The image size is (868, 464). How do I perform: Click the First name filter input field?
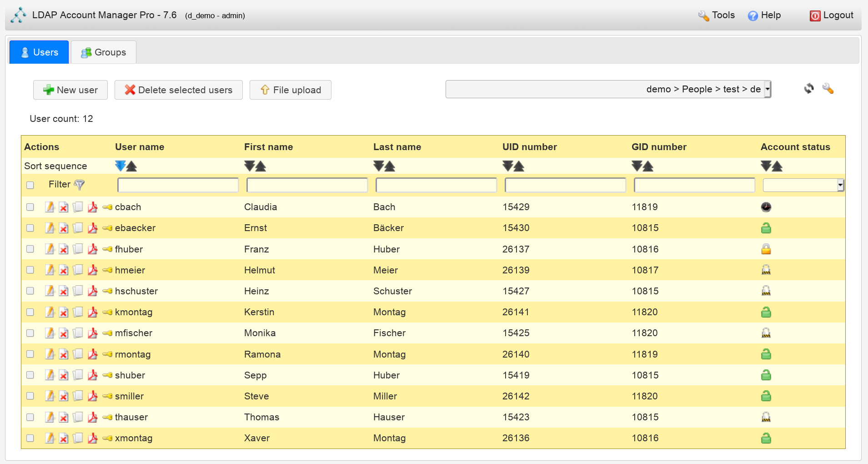307,185
